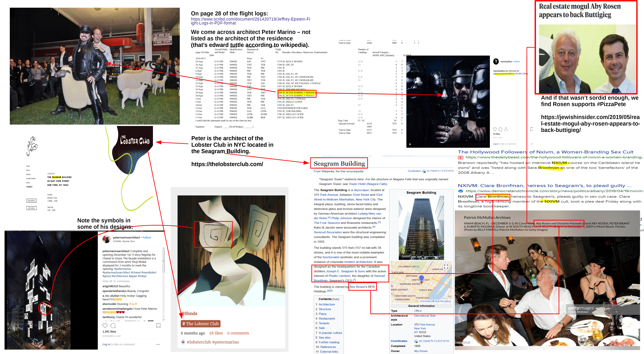Image resolution: width=644 pixels, height=354 pixels.
Task: Click 'Park Avenue' link in infobox location
Action: pos(427,325)
